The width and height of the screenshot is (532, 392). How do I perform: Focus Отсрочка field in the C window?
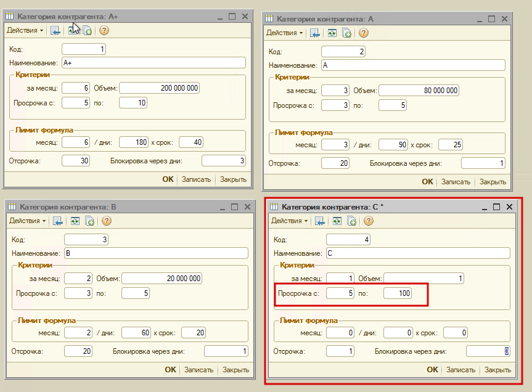tap(340, 351)
